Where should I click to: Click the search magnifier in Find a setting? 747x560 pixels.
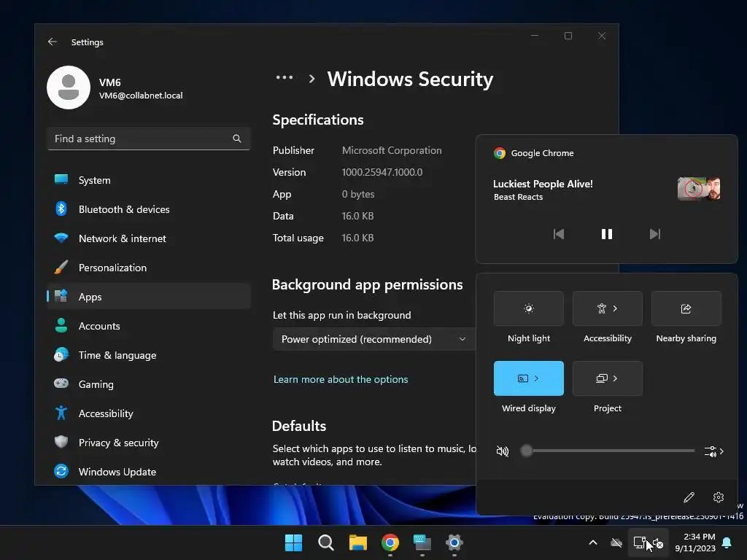pos(237,139)
